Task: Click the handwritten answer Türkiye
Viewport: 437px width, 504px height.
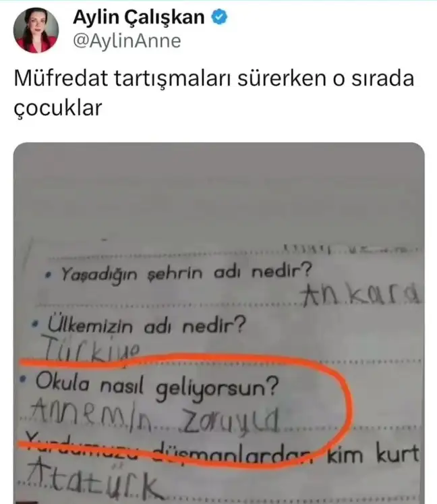Action: point(91,349)
